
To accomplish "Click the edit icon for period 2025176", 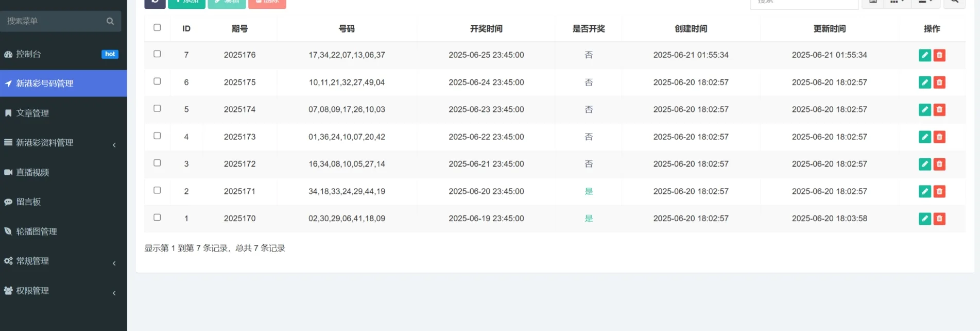I will click(x=924, y=55).
